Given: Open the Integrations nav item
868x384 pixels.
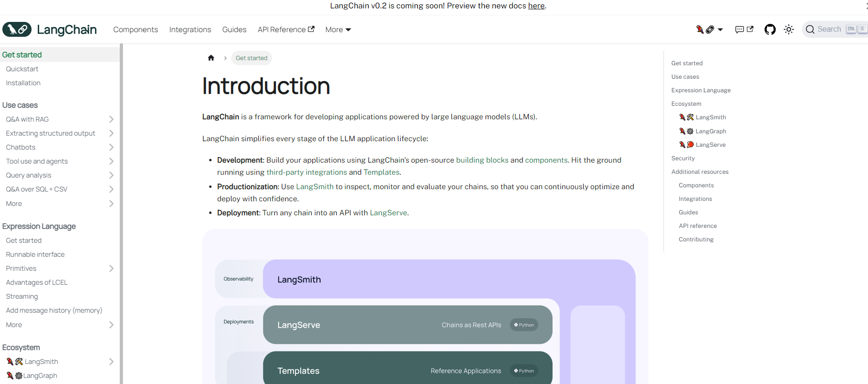Looking at the screenshot, I should click(x=190, y=29).
